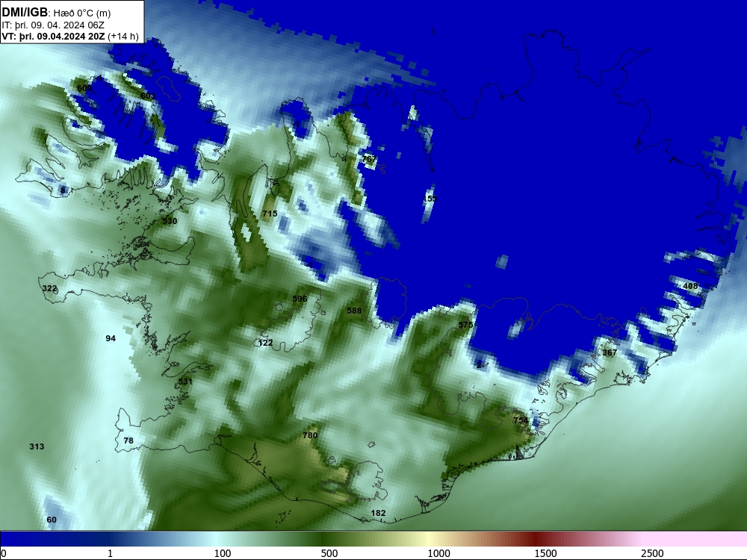This screenshot has height=560, width=747.
Task: Click the map value 182
Action: [x=378, y=514]
